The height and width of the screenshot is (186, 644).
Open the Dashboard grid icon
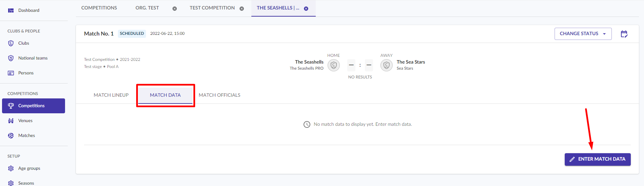click(11, 10)
